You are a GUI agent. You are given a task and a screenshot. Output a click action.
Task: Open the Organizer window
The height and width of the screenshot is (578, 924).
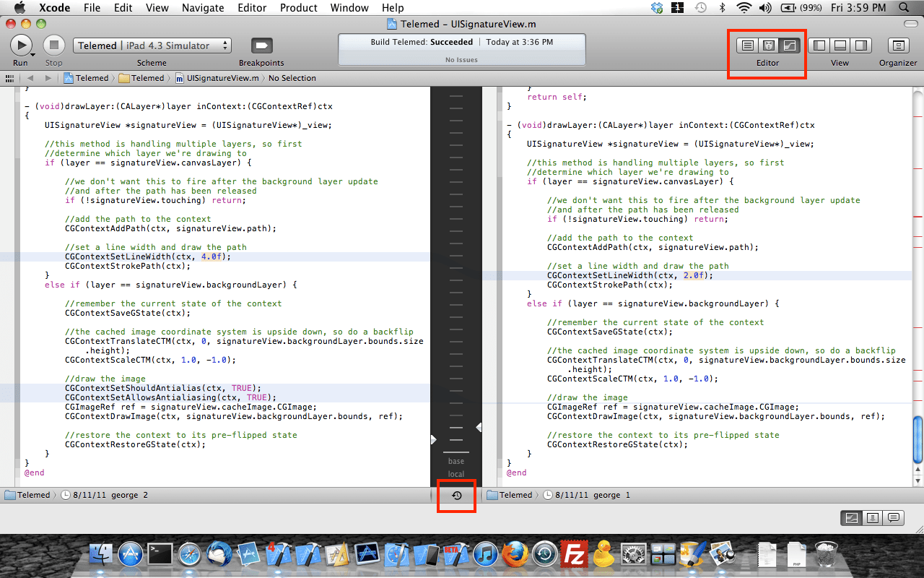897,45
